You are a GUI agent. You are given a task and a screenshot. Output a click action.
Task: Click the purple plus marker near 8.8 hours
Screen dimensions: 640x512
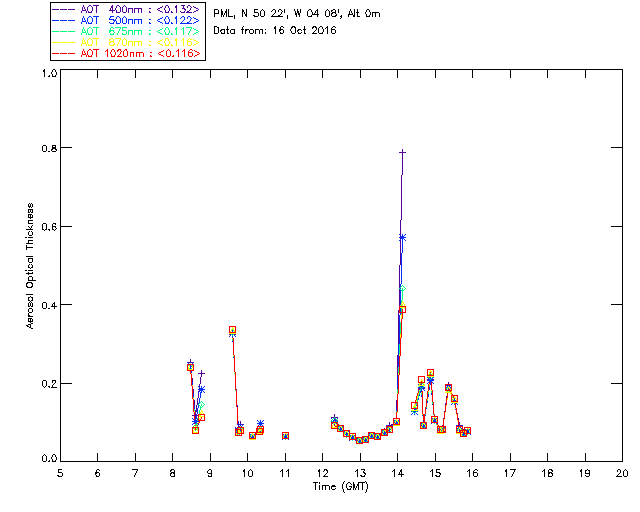tap(201, 373)
